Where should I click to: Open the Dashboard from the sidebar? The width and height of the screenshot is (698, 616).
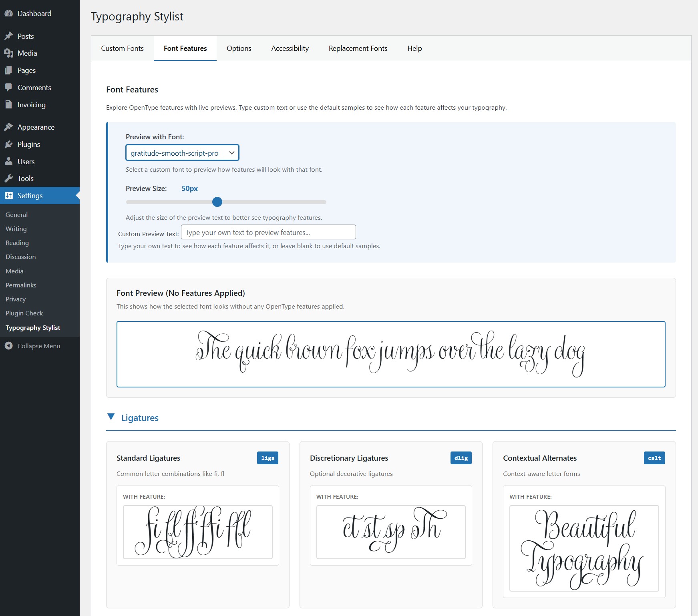10,13
